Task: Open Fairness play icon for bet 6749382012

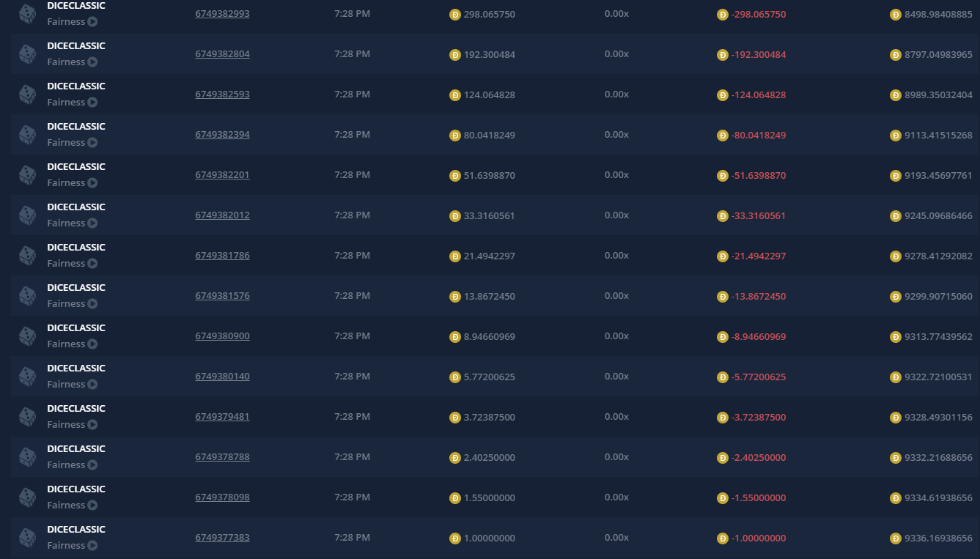Action: pos(92,223)
